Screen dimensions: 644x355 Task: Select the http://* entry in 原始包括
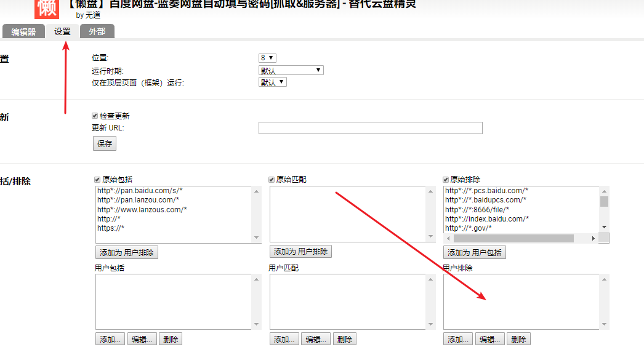109,219
